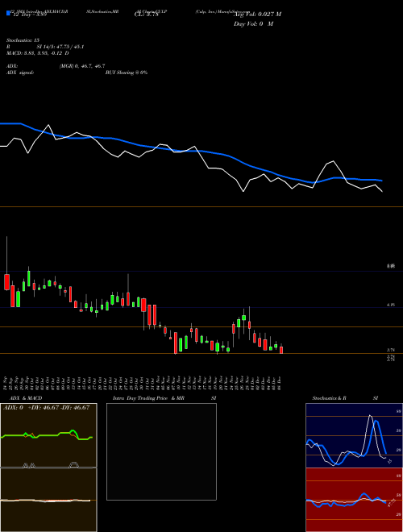Image resolution: width=403 pixels, height=532 pixels.
Task: Click the blue Stochastics chart panel
Action: click(354, 435)
